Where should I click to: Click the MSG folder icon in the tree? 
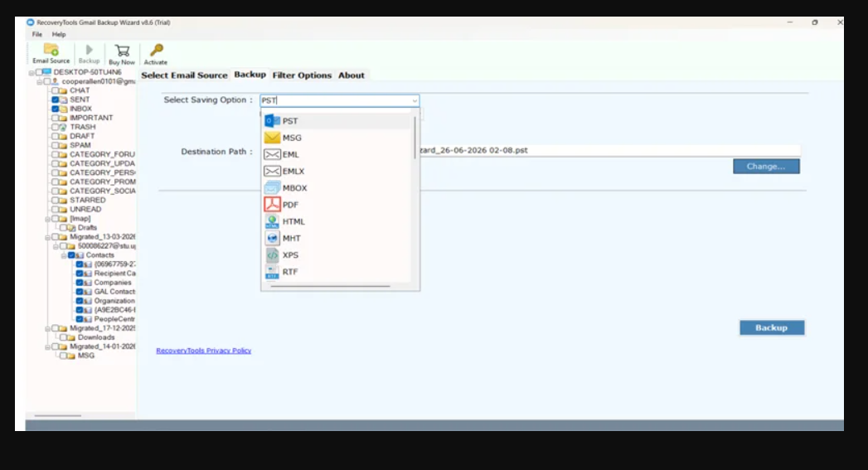[x=71, y=356]
